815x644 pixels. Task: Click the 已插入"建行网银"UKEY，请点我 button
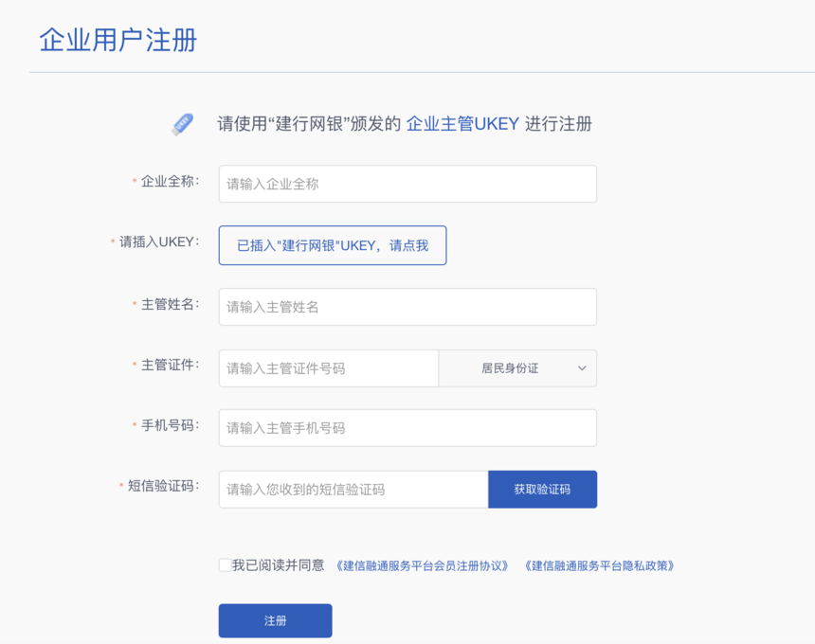coord(333,245)
